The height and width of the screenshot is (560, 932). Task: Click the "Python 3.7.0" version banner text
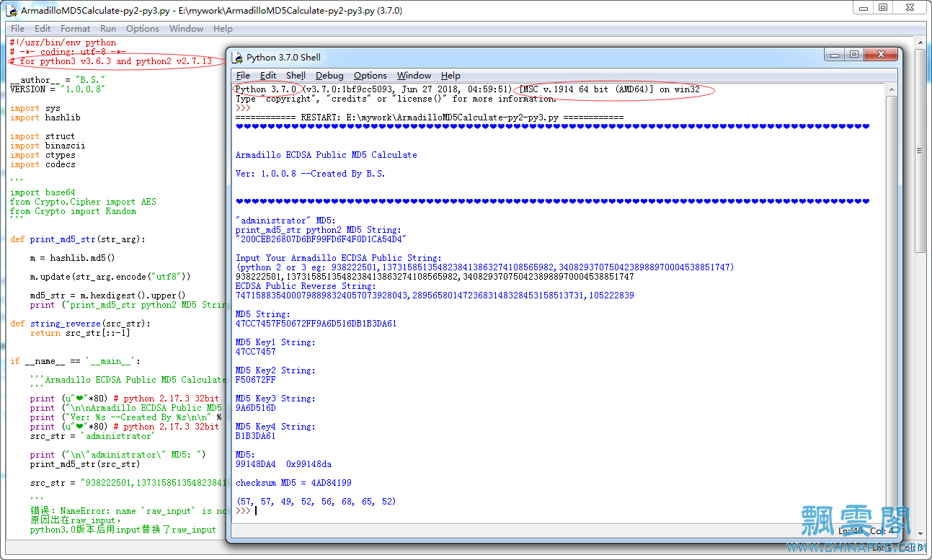tap(265, 89)
